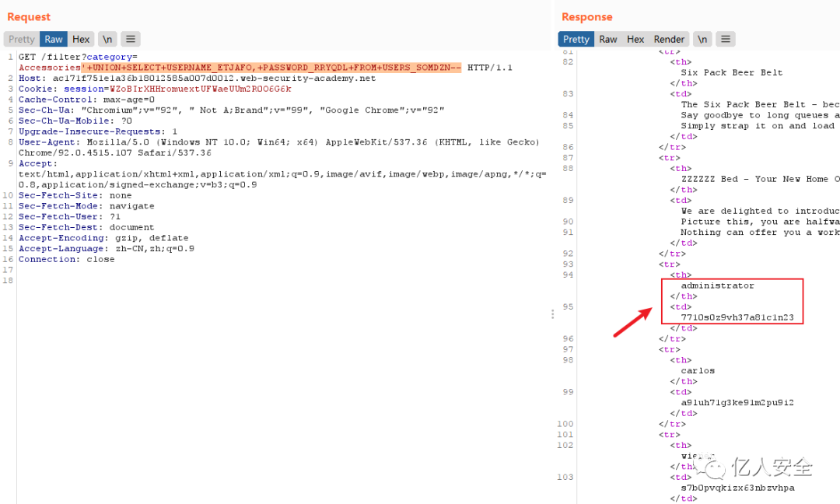Click 'Simply strap it on and load' line

[x=758, y=126]
